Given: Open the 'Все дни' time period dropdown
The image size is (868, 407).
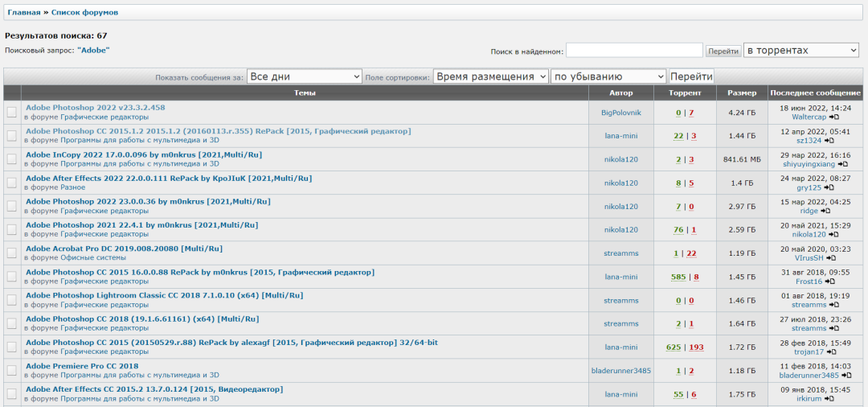Looking at the screenshot, I should click(305, 77).
